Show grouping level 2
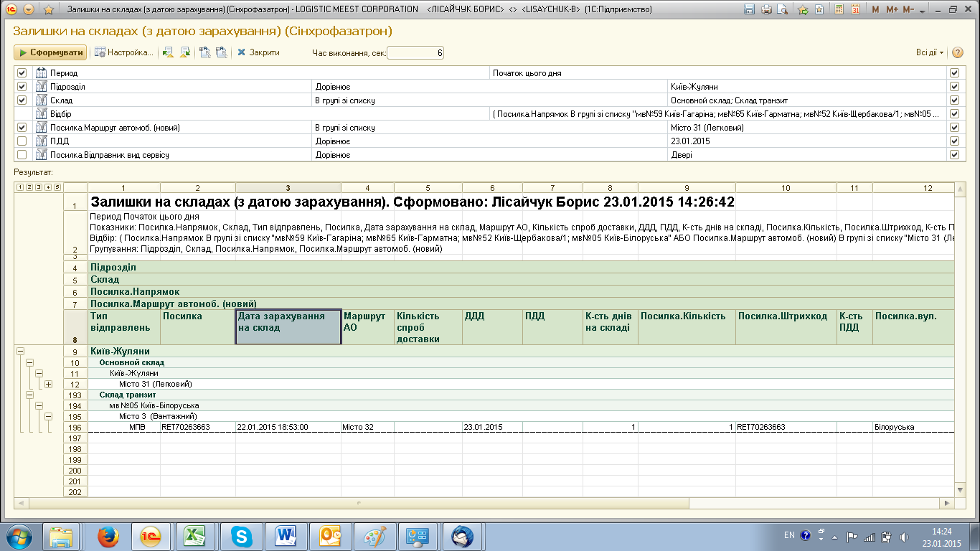Viewport: 980px width, 551px height. [x=29, y=188]
